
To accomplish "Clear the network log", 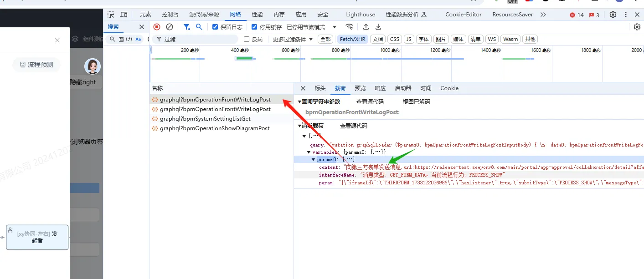I will pos(170,27).
